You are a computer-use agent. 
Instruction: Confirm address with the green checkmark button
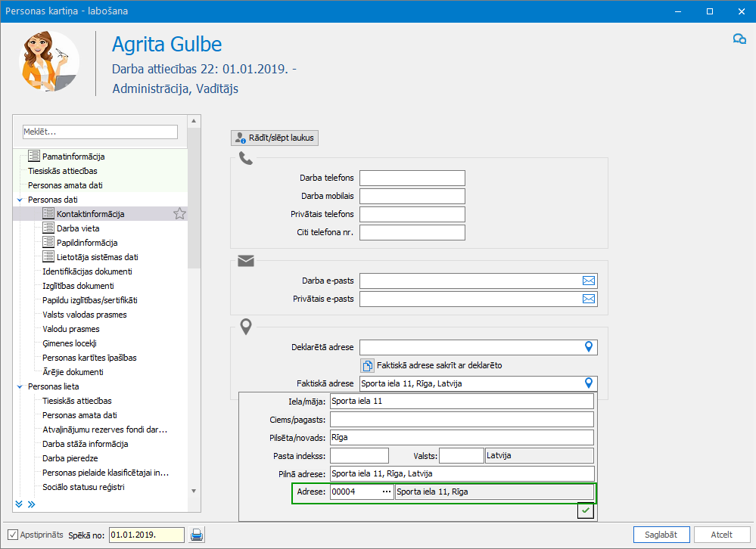pyautogui.click(x=586, y=512)
